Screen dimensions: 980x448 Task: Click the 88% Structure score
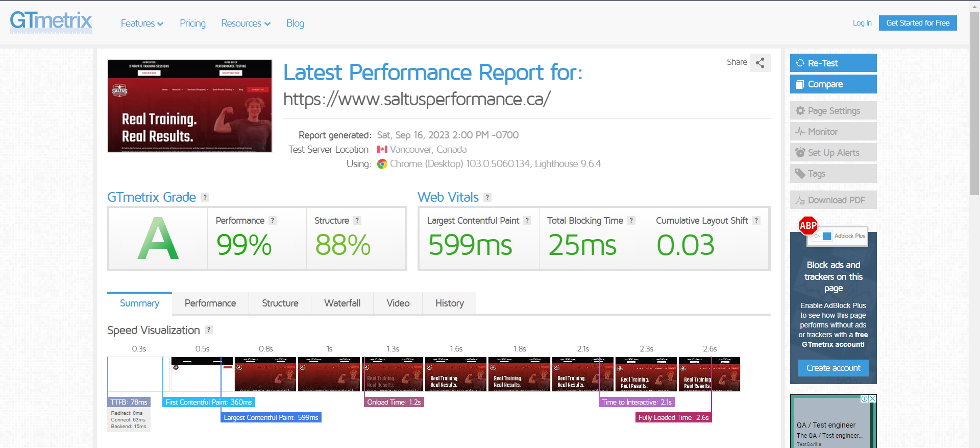coord(343,245)
